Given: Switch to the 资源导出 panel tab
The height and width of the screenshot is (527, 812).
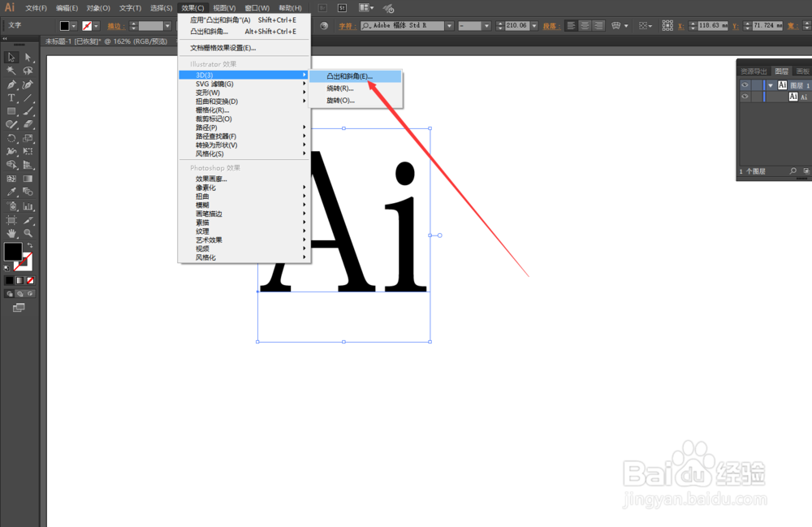Looking at the screenshot, I should (754, 71).
